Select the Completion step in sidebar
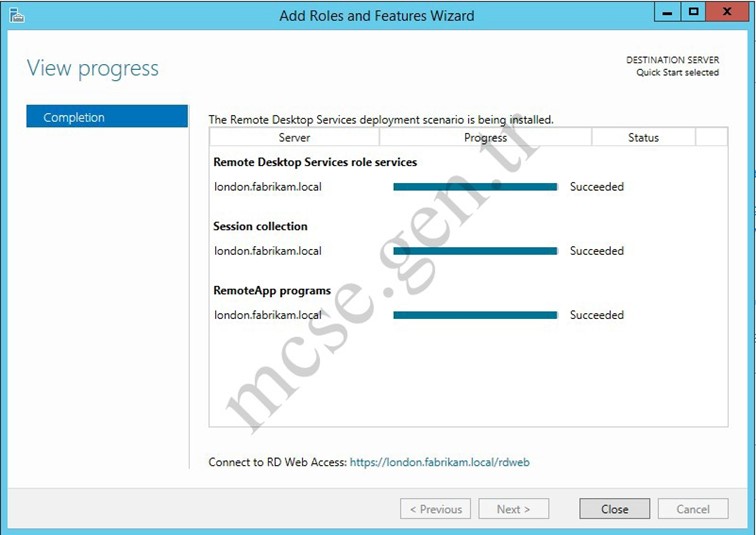Viewport: 756px width, 535px height. 107,117
